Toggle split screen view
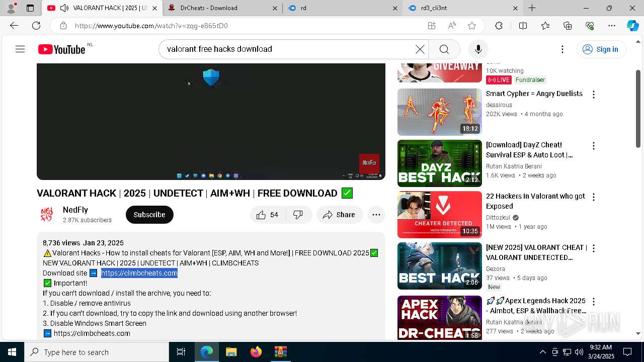The height and width of the screenshot is (362, 644). 523,26
